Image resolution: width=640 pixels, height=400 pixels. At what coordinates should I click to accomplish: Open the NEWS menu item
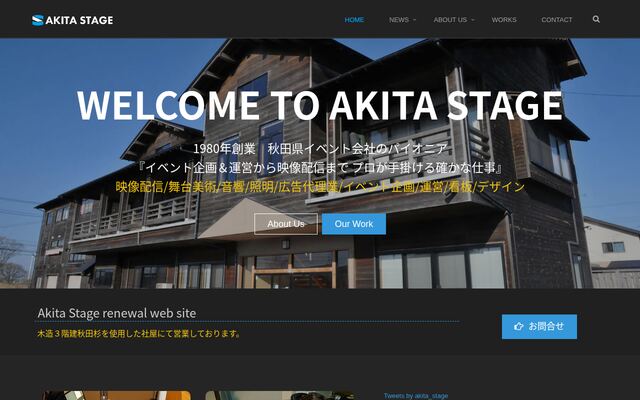pos(399,20)
